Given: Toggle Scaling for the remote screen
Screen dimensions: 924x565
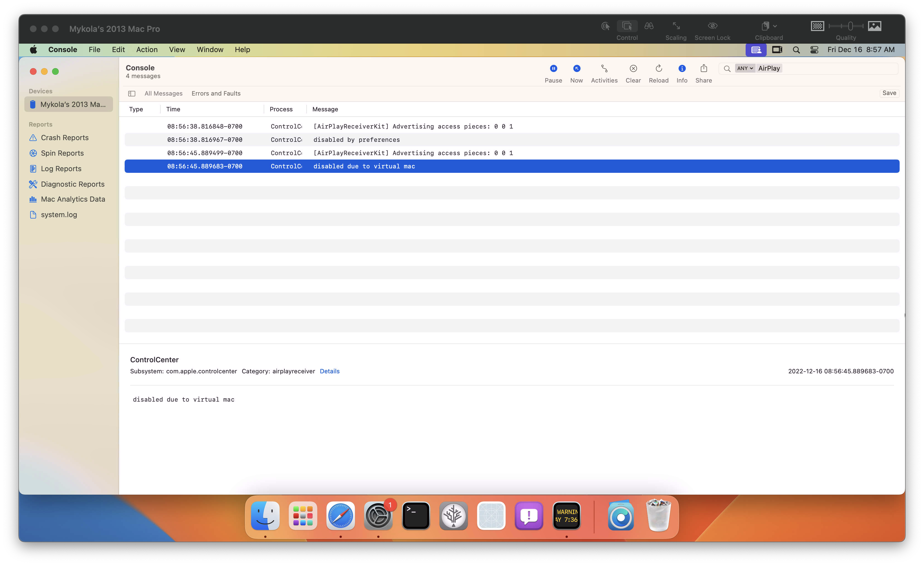Looking at the screenshot, I should [x=676, y=26].
